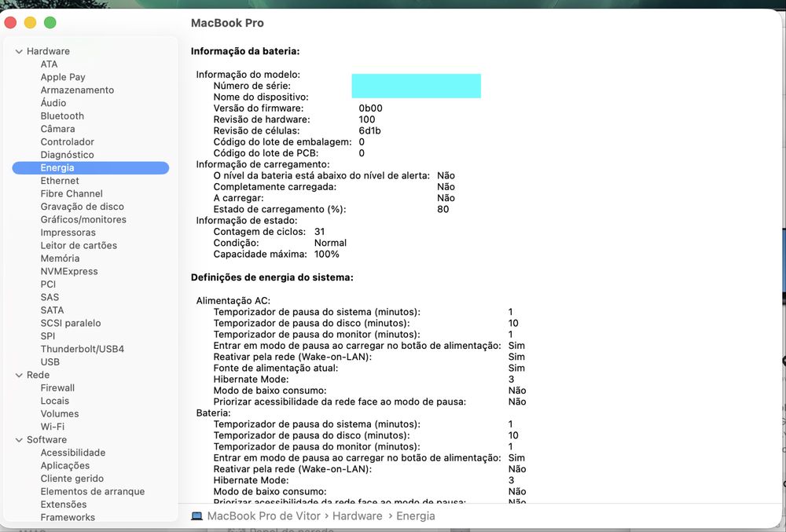Select Controlador in the sidebar

67,141
